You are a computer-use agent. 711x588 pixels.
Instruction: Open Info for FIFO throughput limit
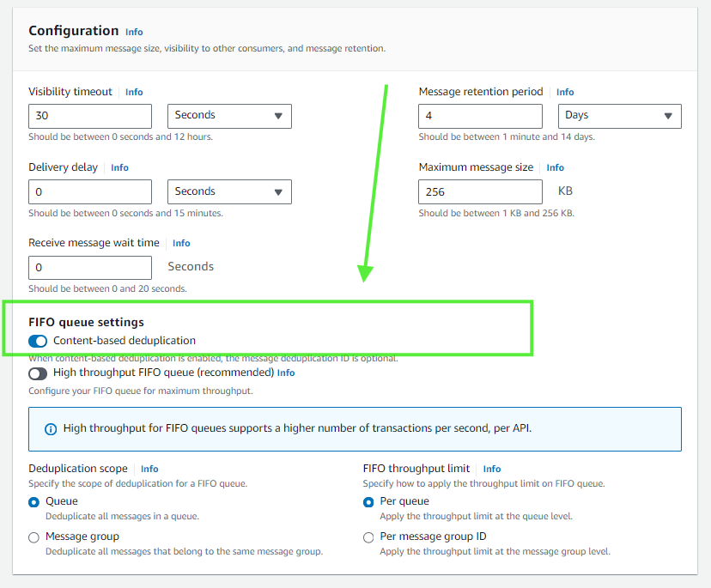click(x=491, y=469)
